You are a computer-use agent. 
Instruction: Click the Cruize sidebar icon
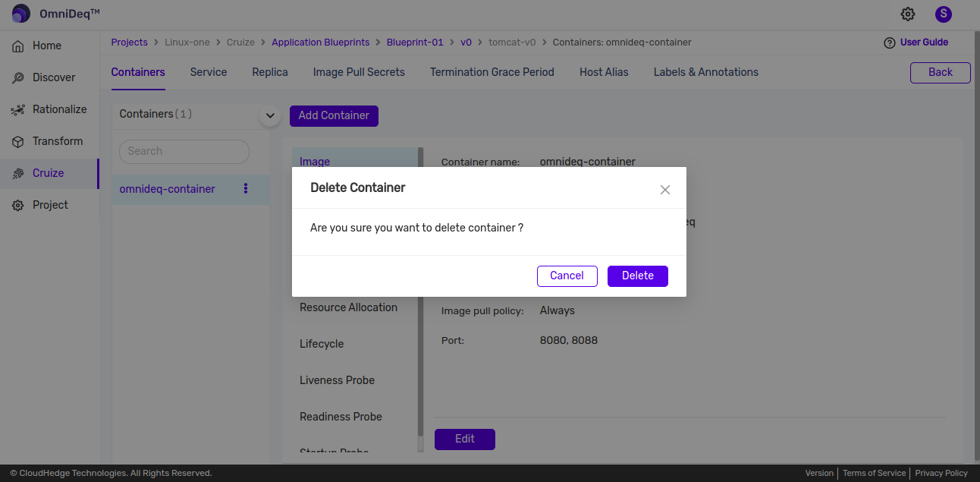coord(18,174)
